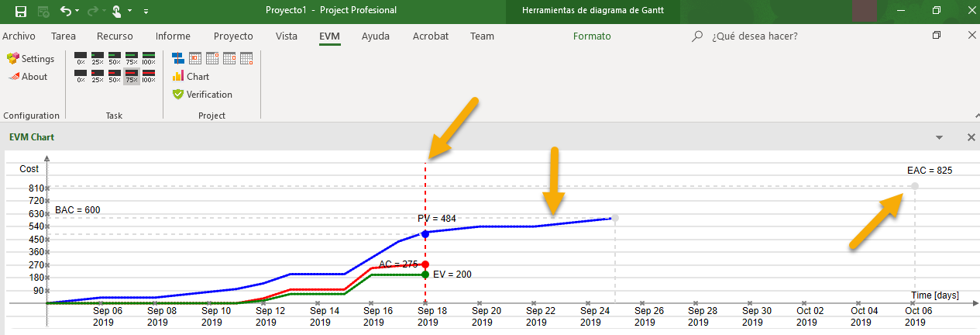Click the fourth calendar icon in Project group
Image resolution: width=980 pixels, height=335 pixels.
click(246, 57)
